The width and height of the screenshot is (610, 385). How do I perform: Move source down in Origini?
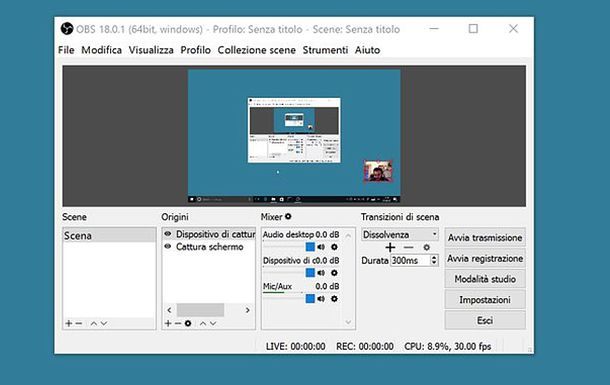click(213, 323)
